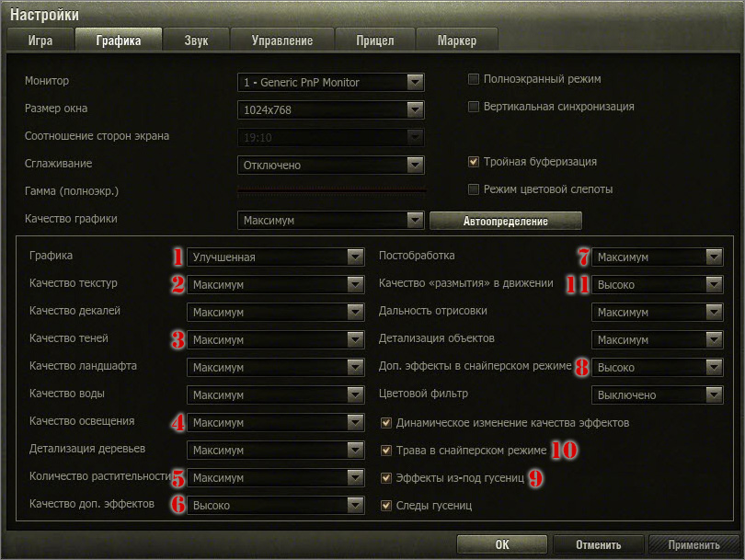Toggle Эффекты из-под гусениц checkbox
745x560 pixels.
tap(386, 478)
